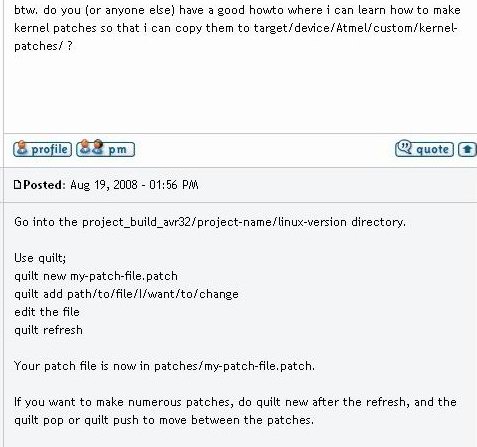Open the poster's profile button
The image size is (477, 447).
point(42,149)
